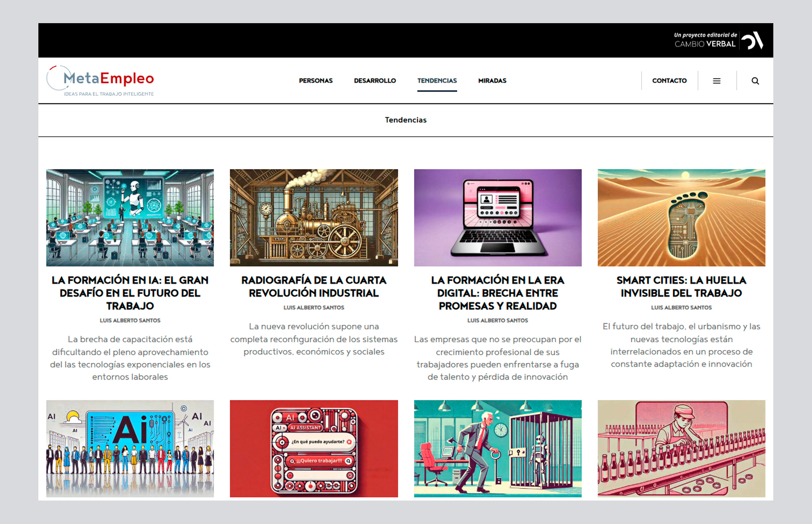Open the Personas menu item
Image resolution: width=812 pixels, height=524 pixels.
coord(315,81)
